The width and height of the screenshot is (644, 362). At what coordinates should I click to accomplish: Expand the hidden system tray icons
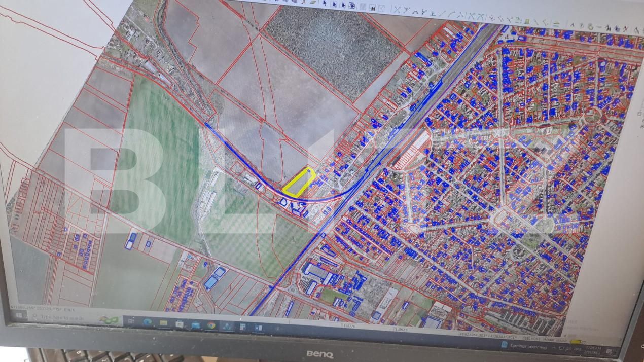click(x=554, y=349)
